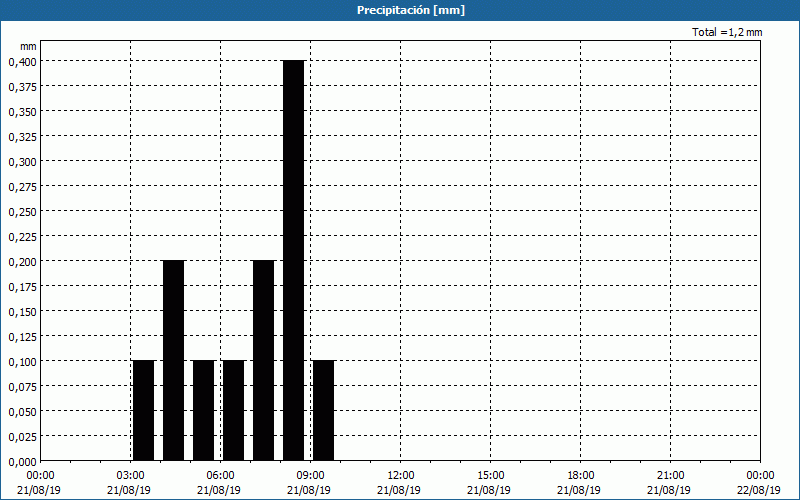Select the 0,200 bar just before 09:00

click(263, 360)
